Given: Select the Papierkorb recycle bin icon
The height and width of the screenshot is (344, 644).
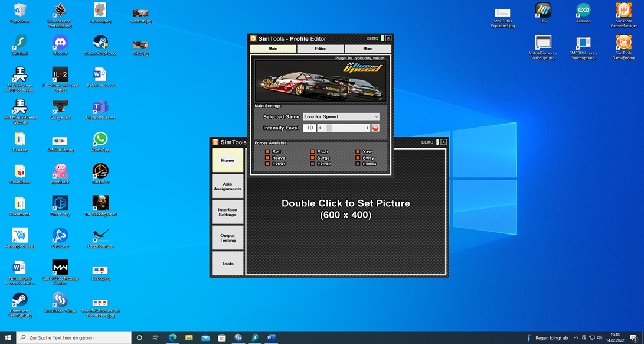Looking at the screenshot, I should tap(20, 13).
